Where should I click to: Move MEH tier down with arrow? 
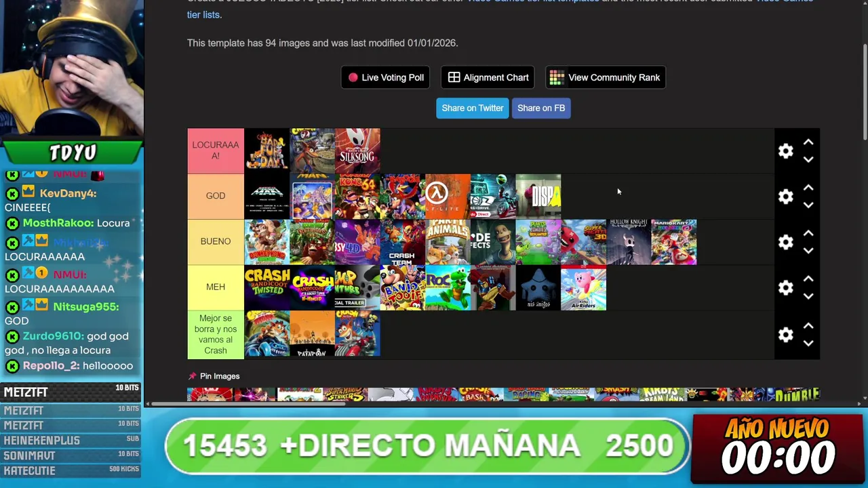pos(808,296)
